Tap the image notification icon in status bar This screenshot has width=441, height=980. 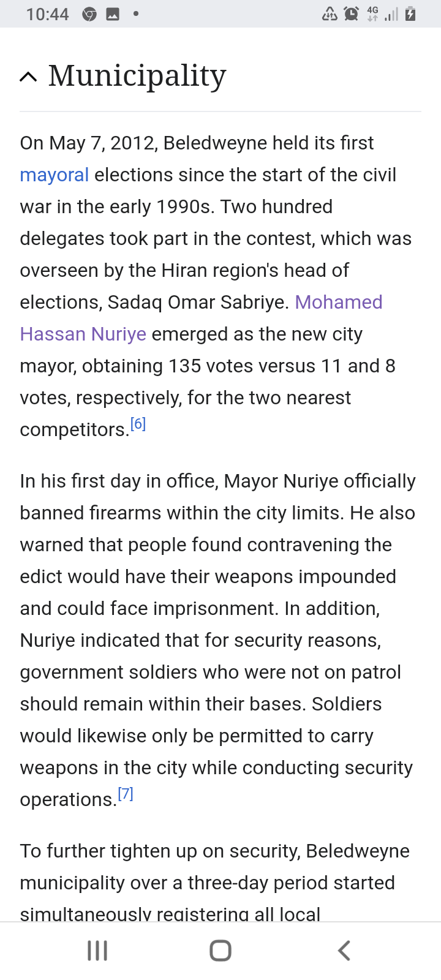point(113,14)
